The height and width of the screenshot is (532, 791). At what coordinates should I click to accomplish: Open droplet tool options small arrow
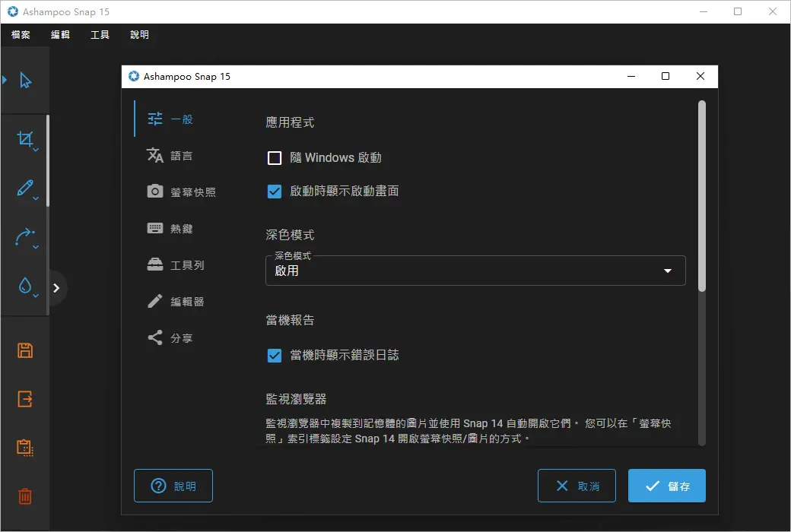pyautogui.click(x=36, y=296)
